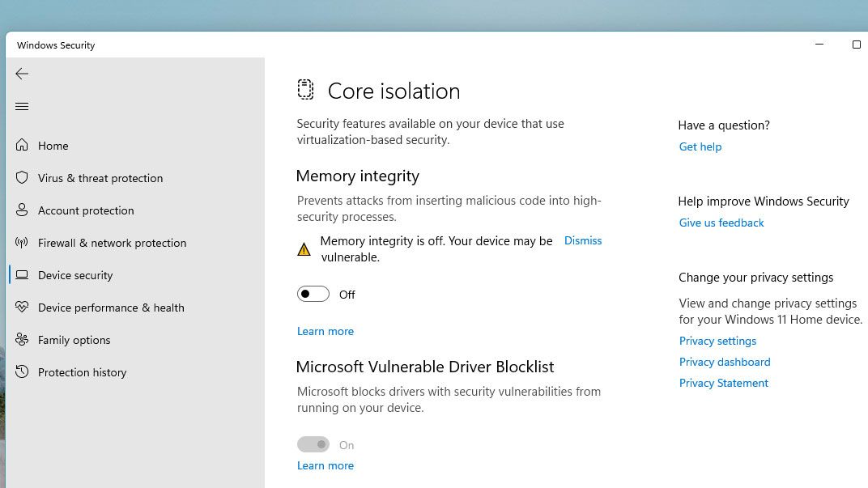Dismiss the memory integrity warning
Screen dimensions: 868x488
pyautogui.click(x=582, y=240)
